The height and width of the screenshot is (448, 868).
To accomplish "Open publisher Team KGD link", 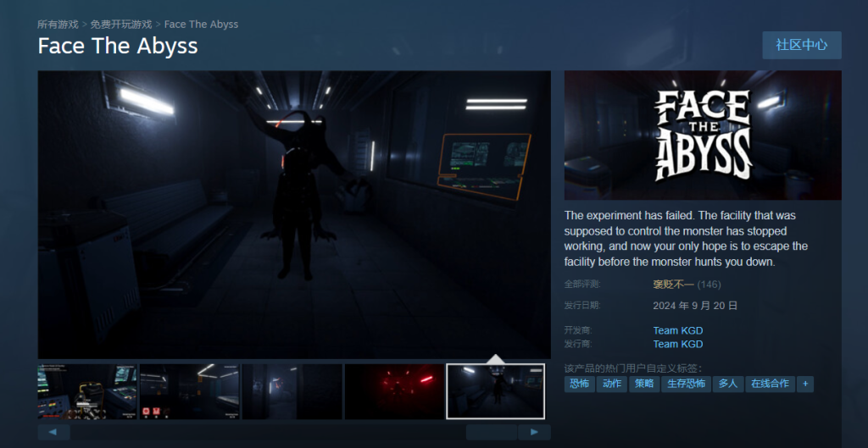I will click(677, 344).
